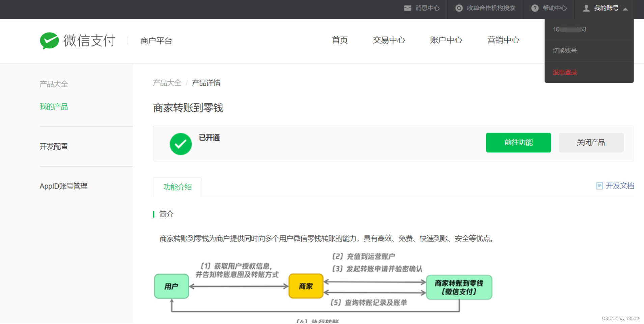Open 收单合作机构搜索 link
The image size is (644, 324).
(x=491, y=8)
